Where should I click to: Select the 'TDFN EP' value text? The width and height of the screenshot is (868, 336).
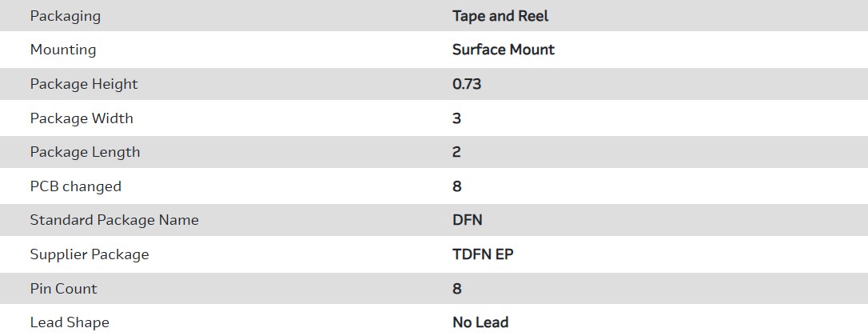click(x=484, y=254)
